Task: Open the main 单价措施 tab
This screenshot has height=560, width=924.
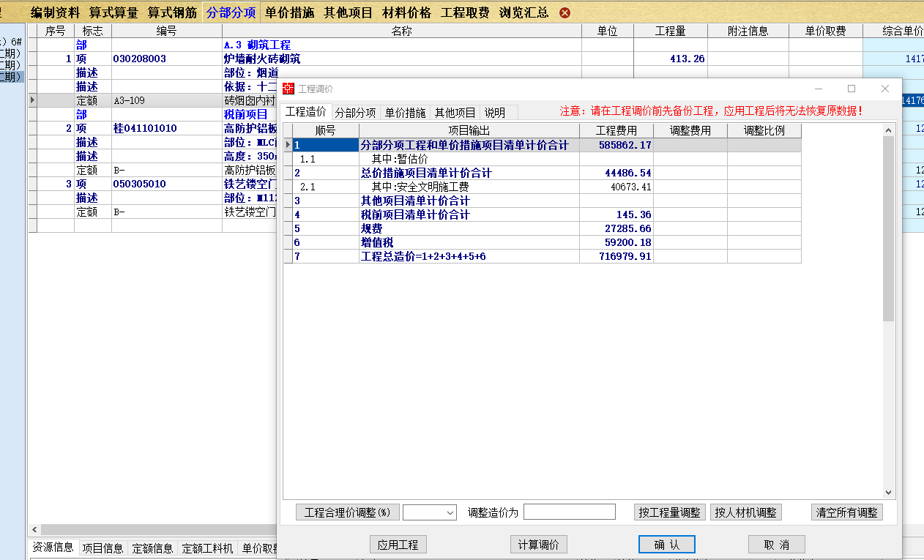Action: 289,12
